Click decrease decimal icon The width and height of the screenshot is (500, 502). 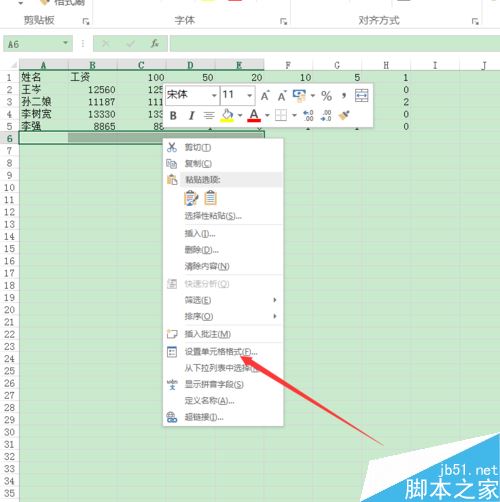coord(326,115)
